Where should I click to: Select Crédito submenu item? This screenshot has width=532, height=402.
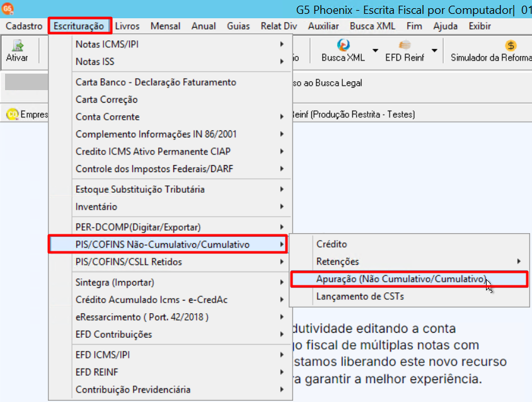click(x=409, y=244)
